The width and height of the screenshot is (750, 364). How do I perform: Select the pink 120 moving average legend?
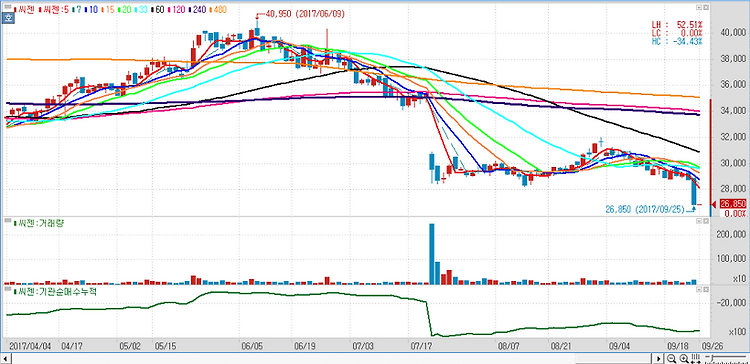(x=176, y=9)
